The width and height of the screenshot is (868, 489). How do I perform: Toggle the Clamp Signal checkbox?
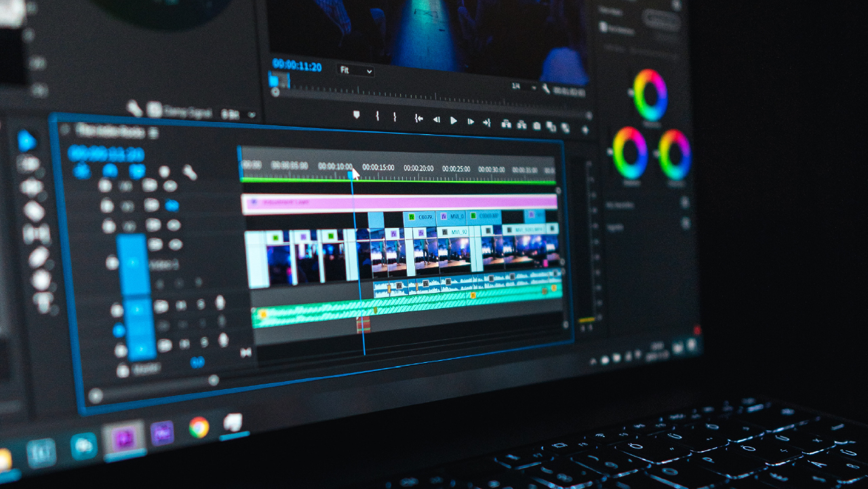click(154, 111)
